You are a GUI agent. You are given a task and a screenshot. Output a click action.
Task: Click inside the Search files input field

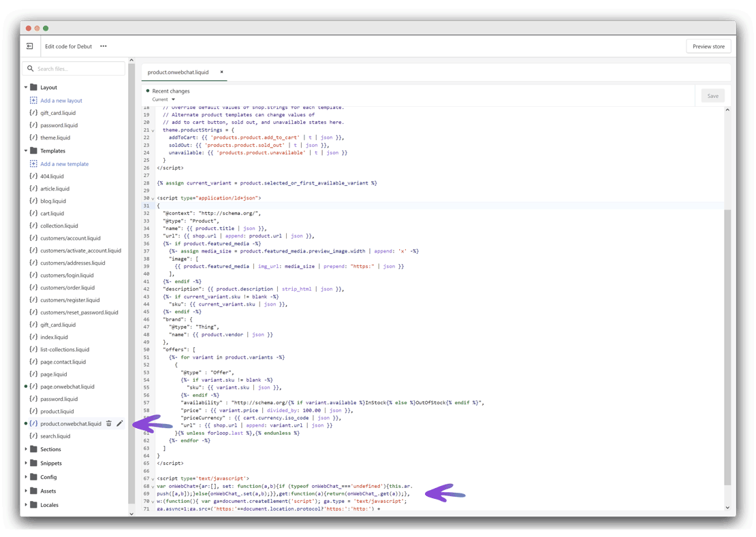pos(75,68)
